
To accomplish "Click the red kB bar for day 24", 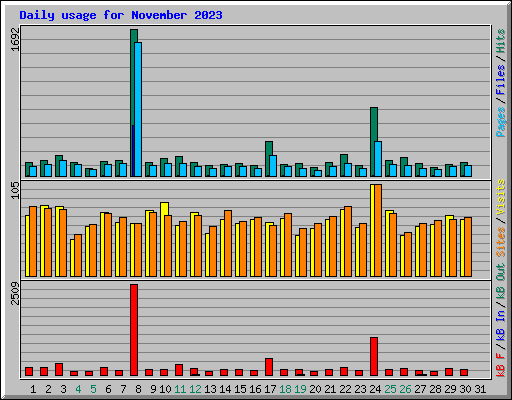I will coord(374,357).
